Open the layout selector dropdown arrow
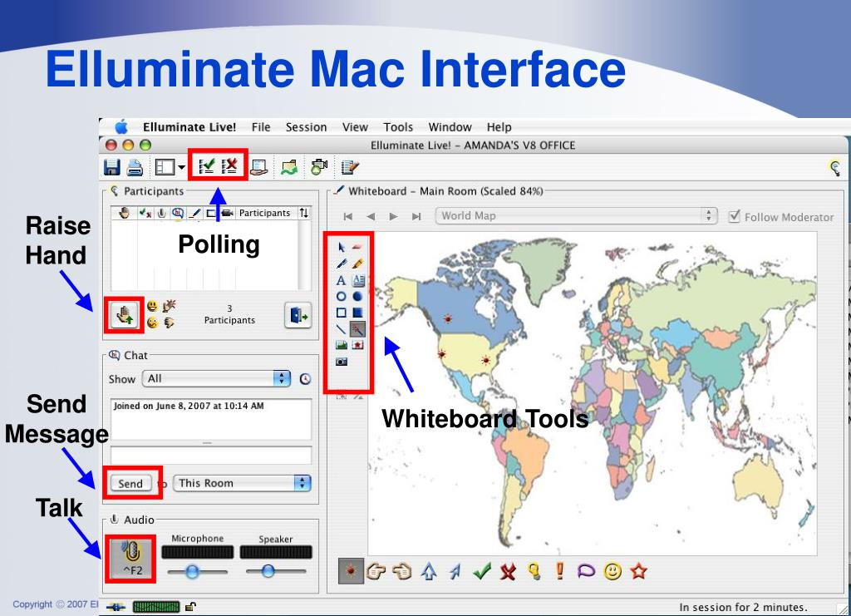Viewport: 851px width, 616px height. coord(182,167)
